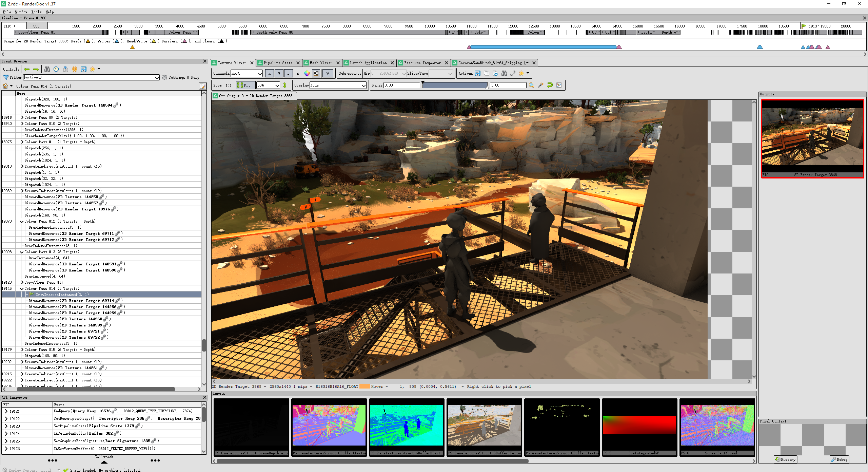The image size is (868, 472).
Task: Click the range white point slider handle
Action: 487,87
